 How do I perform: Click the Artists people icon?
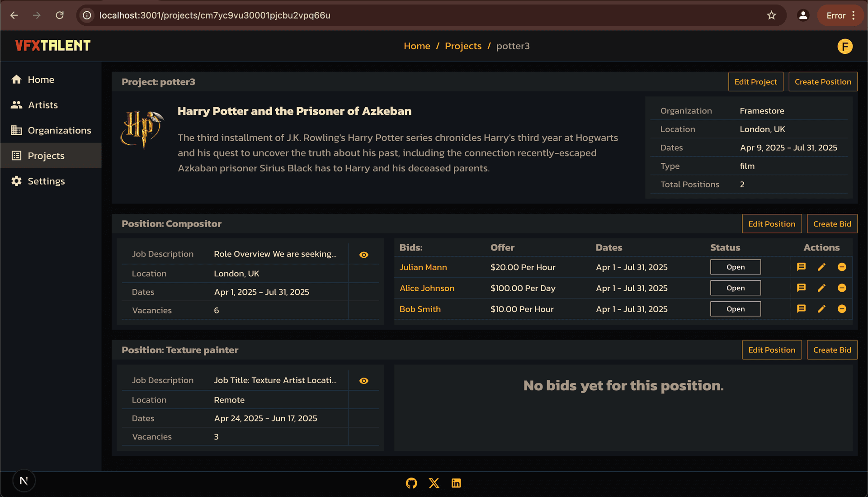pos(17,105)
